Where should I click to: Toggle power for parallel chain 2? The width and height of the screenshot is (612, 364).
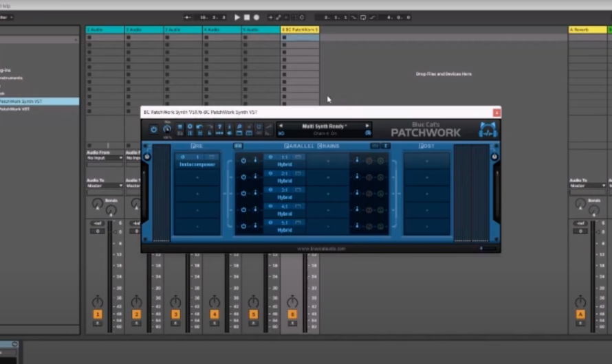pyautogui.click(x=243, y=177)
